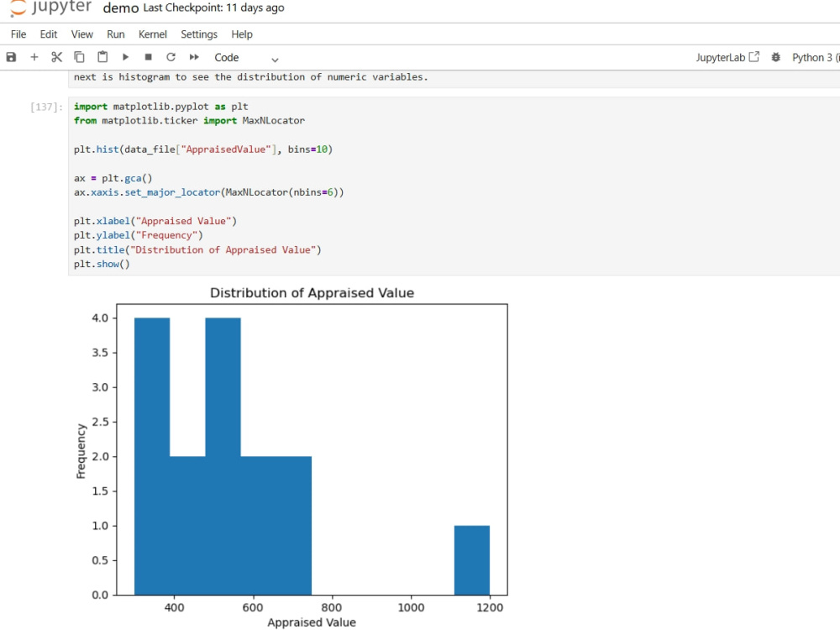Click the Jupyter logo
The image size is (840, 630).
click(x=51, y=8)
